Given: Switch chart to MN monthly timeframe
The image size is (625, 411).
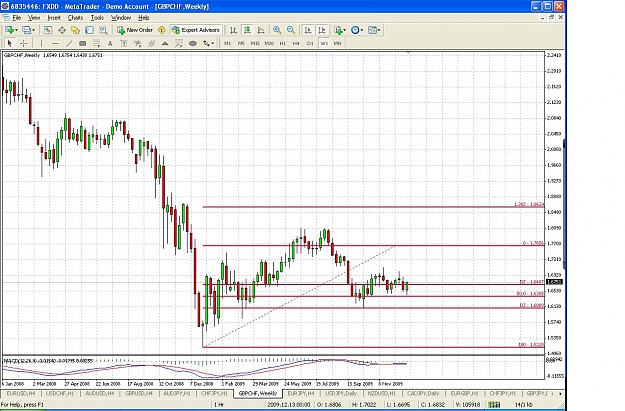Looking at the screenshot, I should click(338, 43).
